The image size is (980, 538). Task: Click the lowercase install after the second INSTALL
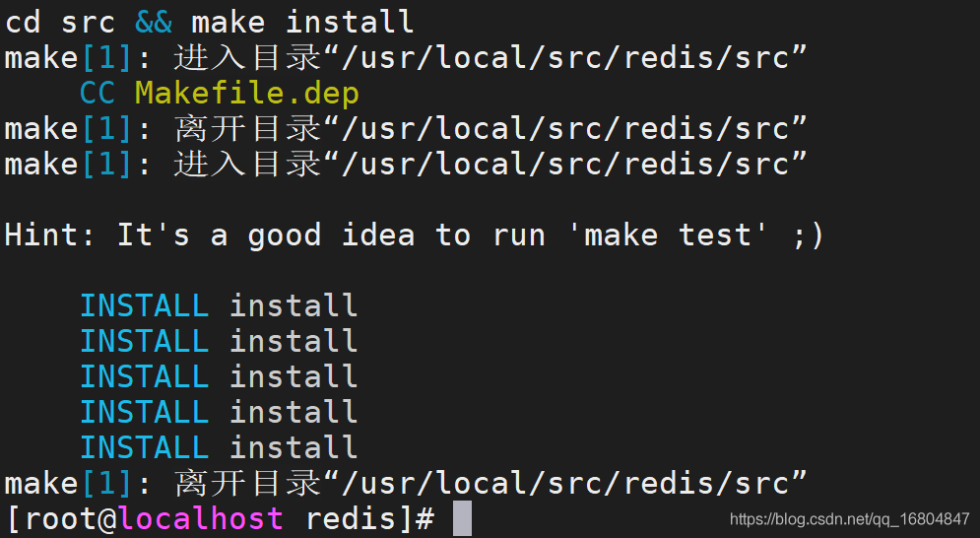coord(294,342)
